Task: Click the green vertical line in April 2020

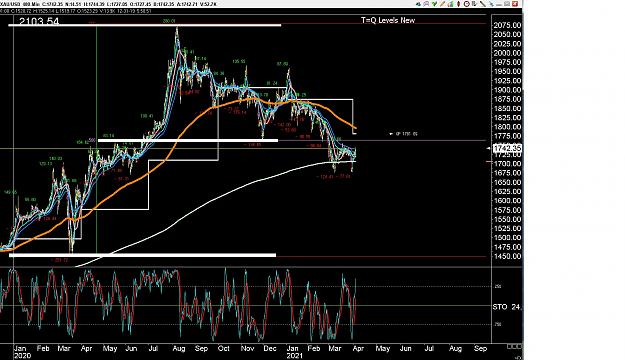Action: (96, 140)
